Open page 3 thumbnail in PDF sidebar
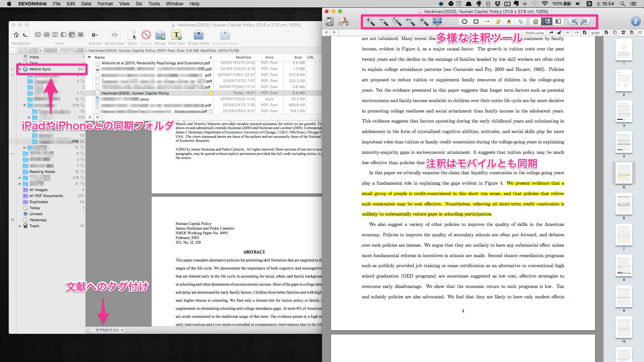The height and width of the screenshot is (362, 644). 624,112
